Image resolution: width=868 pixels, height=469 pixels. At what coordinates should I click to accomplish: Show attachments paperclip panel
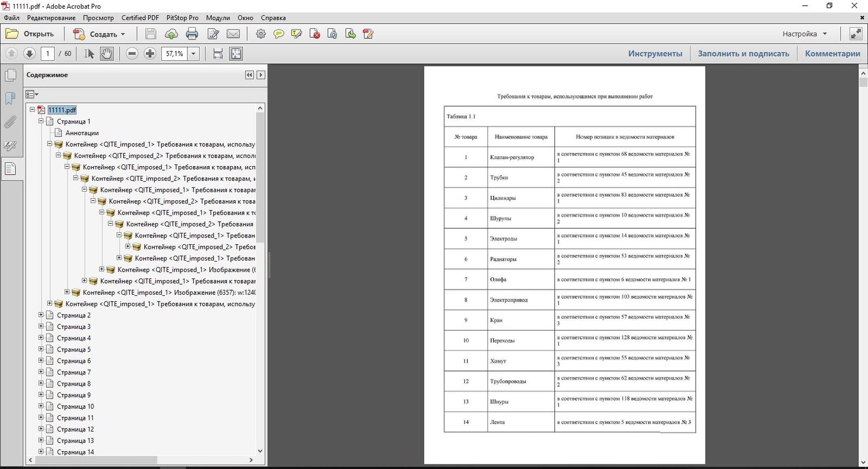tap(10, 122)
